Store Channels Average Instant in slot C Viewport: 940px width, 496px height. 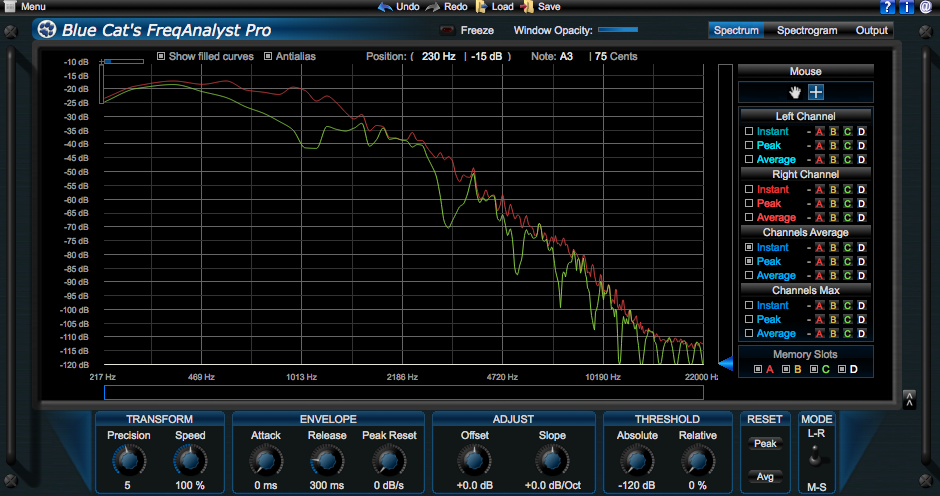pos(848,248)
